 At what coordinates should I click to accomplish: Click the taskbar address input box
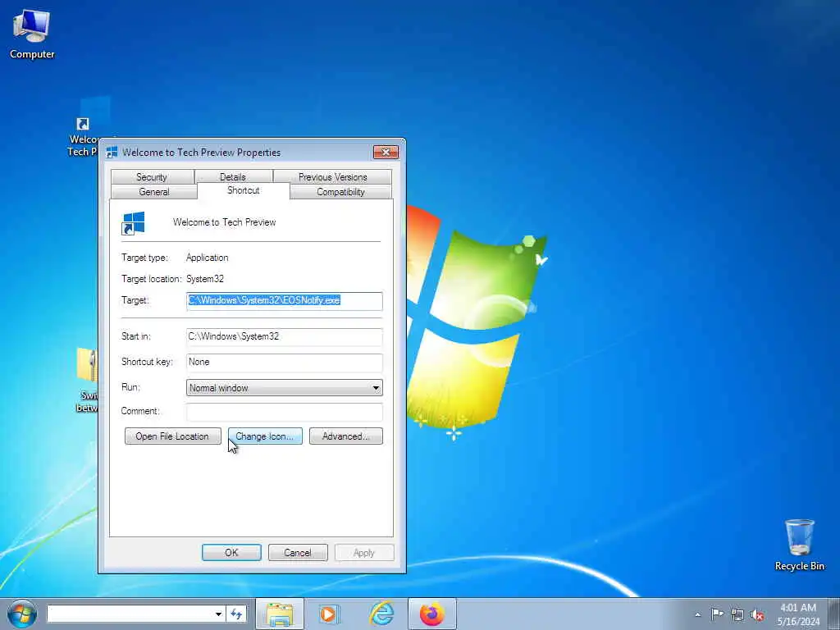pos(130,614)
